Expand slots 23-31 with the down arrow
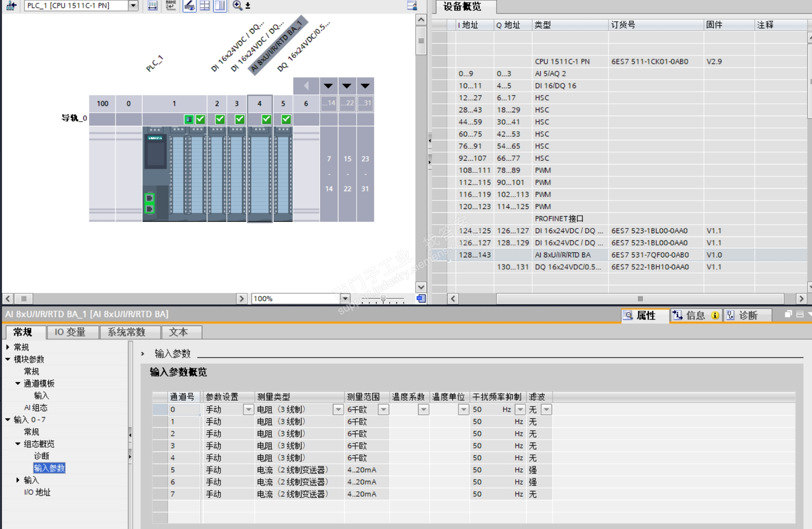The image size is (812, 529). [x=365, y=86]
